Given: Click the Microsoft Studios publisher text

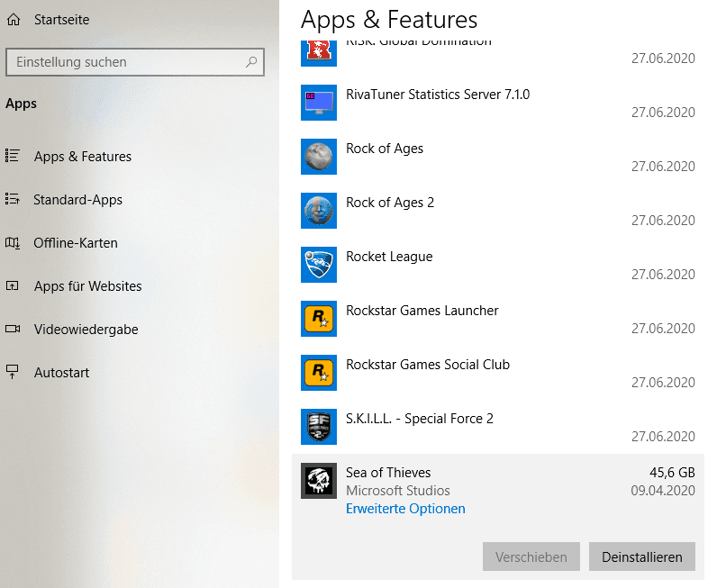Looking at the screenshot, I should [x=398, y=491].
